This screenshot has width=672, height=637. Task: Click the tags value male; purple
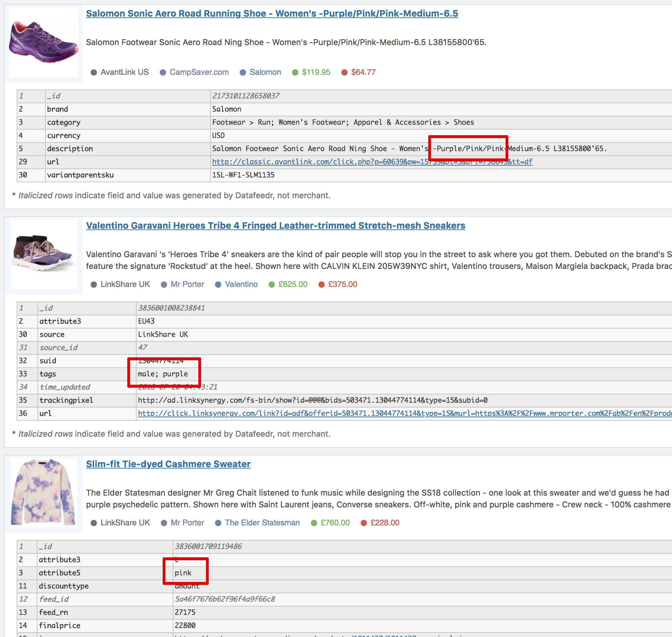click(x=163, y=374)
